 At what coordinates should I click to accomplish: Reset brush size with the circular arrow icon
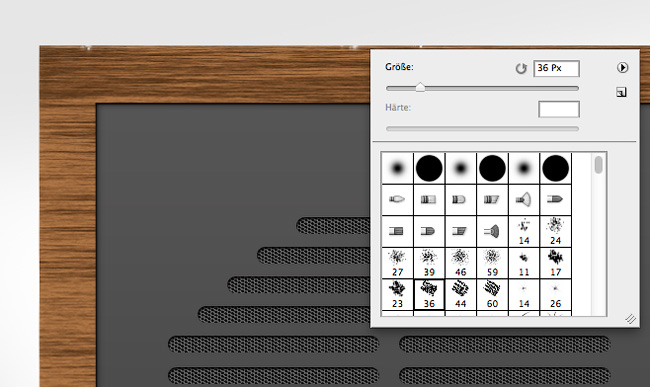pos(521,68)
